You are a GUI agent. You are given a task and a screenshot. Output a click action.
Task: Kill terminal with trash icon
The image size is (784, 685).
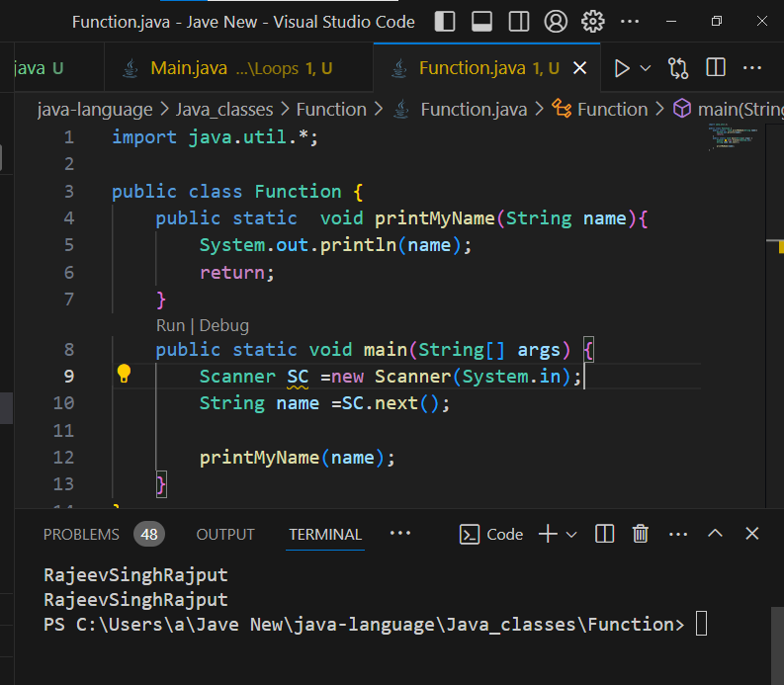(x=641, y=534)
